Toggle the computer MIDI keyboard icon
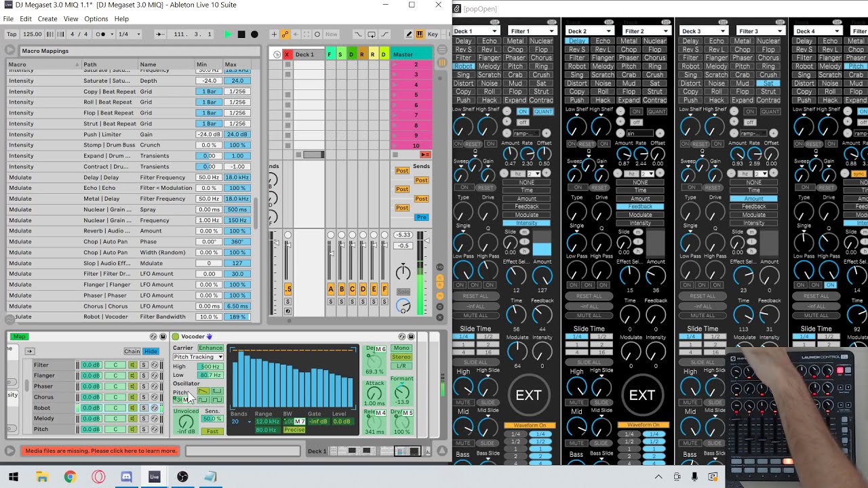This screenshot has height=488, width=868. pos(420,34)
